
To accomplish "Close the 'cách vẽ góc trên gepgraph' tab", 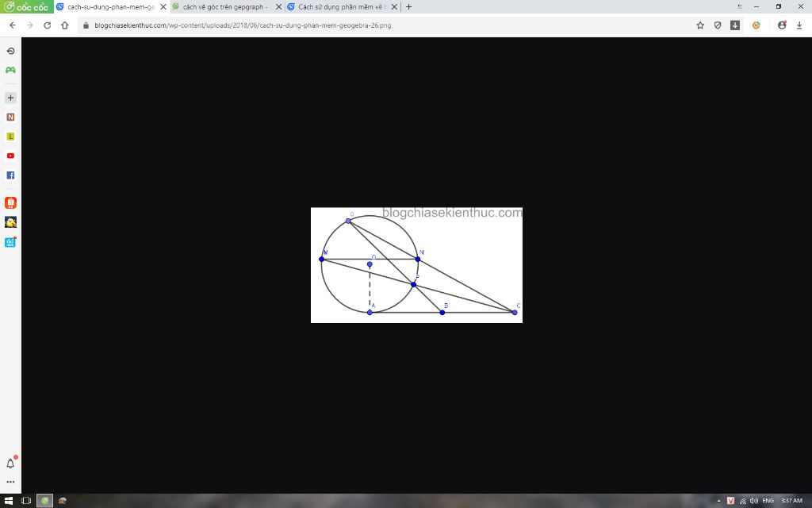I will [278, 6].
